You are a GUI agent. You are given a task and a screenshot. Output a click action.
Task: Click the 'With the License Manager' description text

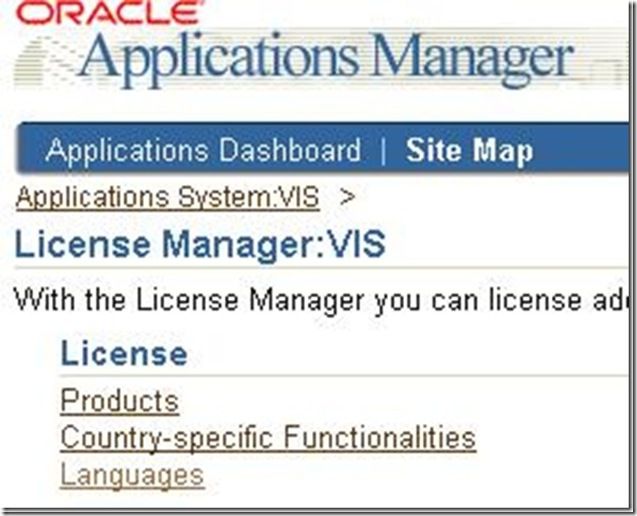tap(321, 301)
